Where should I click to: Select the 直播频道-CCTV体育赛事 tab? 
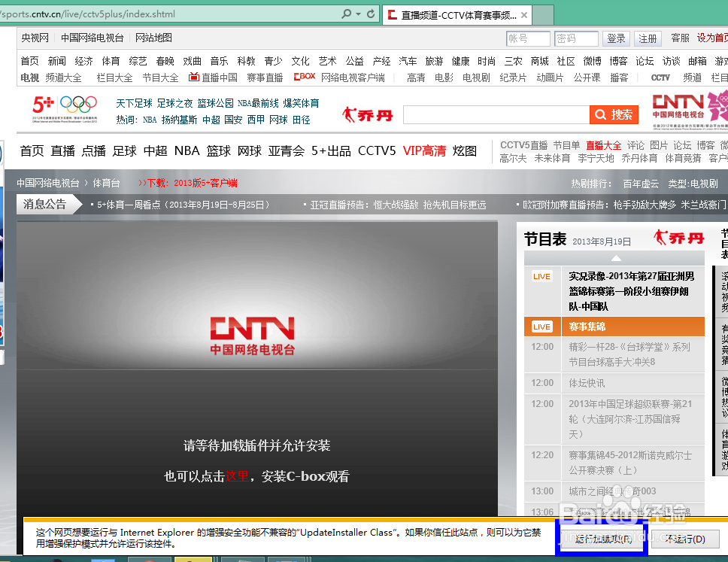click(458, 15)
